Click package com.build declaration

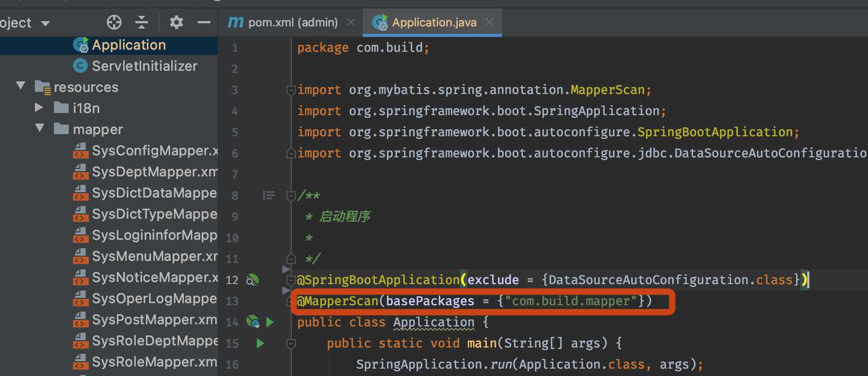click(363, 48)
